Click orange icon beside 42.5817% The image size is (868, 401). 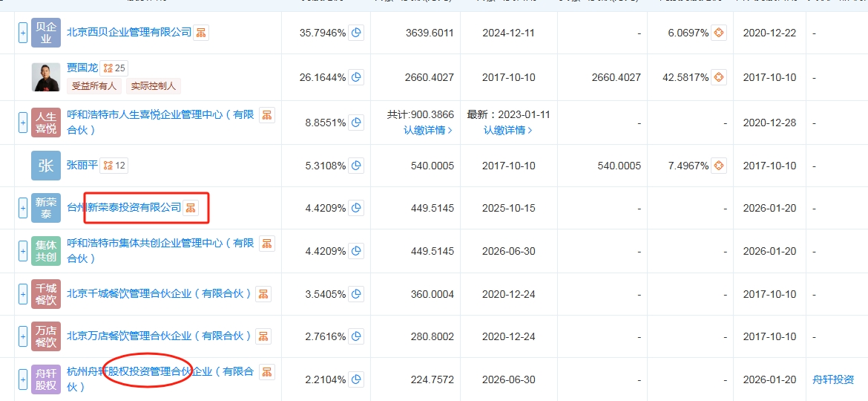718,77
